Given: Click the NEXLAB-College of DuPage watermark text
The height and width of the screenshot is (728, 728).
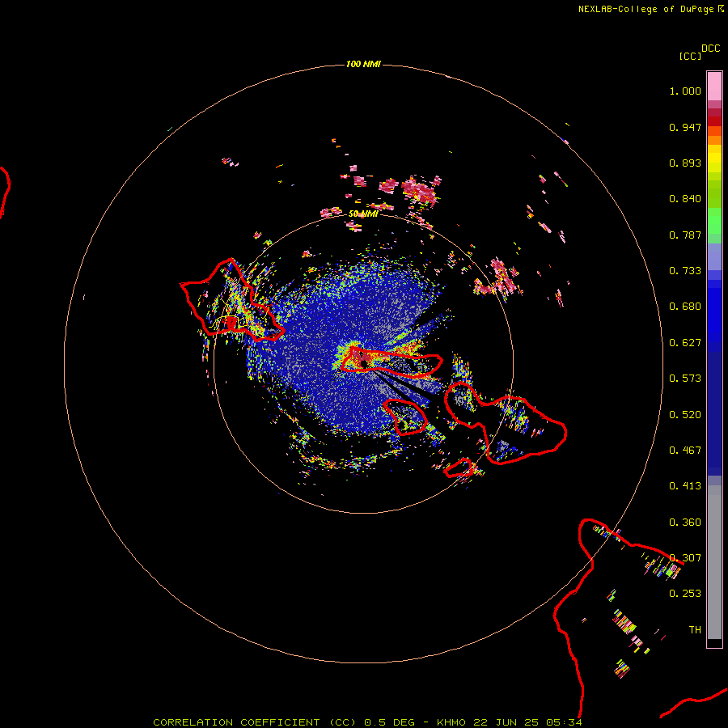Looking at the screenshot, I should coord(650,9).
